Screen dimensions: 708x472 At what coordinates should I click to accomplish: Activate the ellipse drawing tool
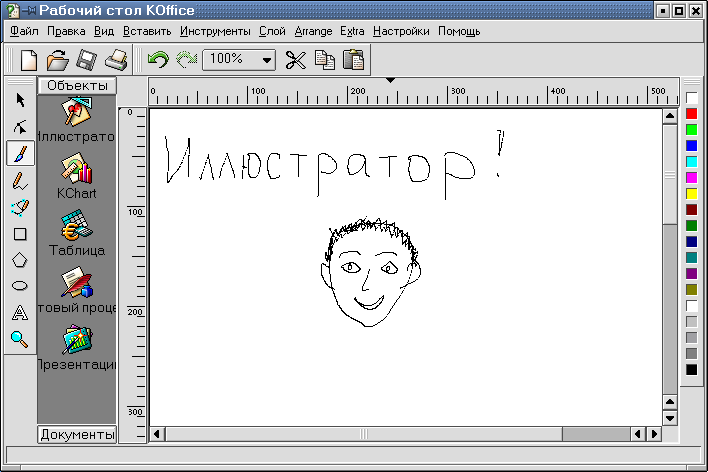coord(20,286)
